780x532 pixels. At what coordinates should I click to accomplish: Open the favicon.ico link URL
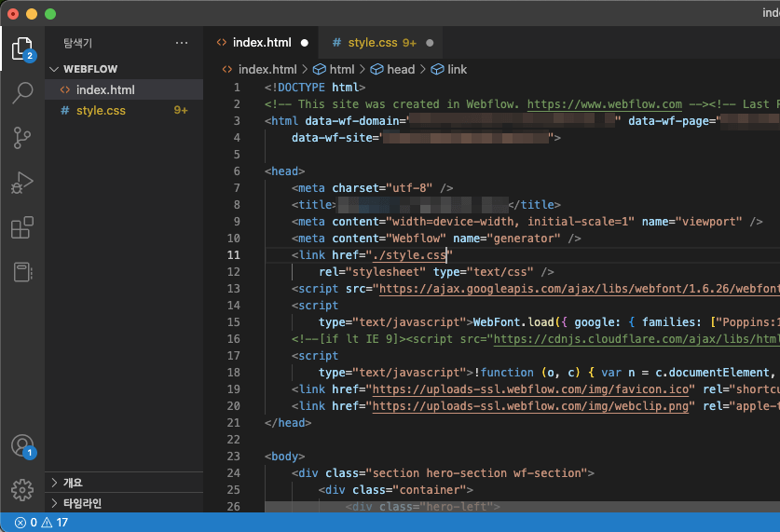click(x=530, y=389)
